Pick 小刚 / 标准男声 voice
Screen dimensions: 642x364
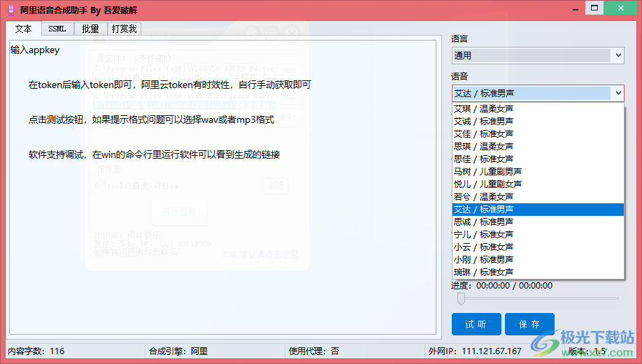538,260
